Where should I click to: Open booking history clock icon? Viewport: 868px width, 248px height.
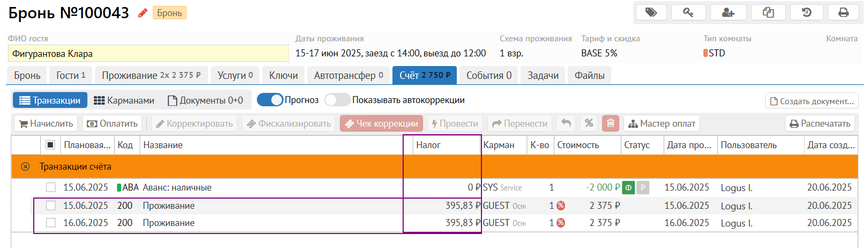(806, 12)
